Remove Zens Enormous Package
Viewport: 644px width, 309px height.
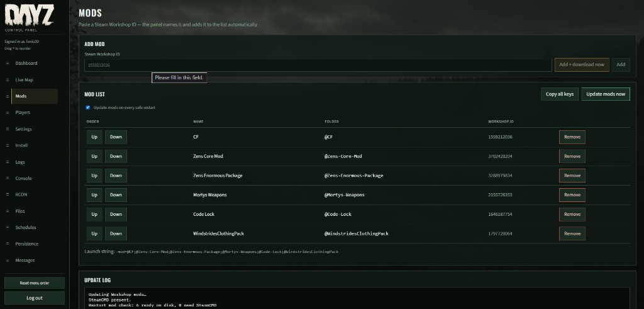pos(572,176)
